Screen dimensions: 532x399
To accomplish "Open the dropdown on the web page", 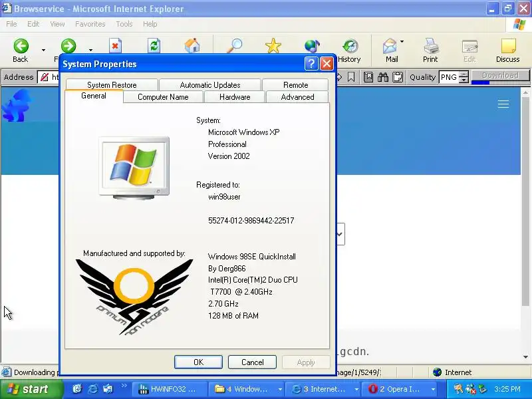I will tap(340, 234).
